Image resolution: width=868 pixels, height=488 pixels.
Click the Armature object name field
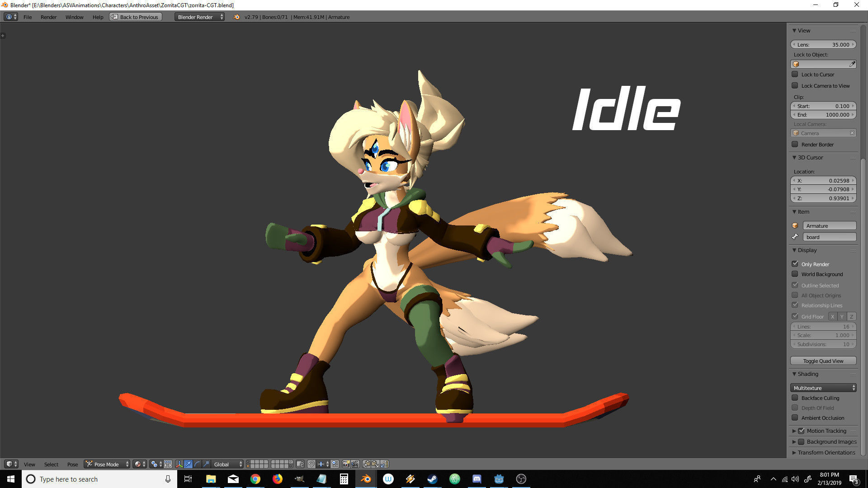pyautogui.click(x=829, y=225)
